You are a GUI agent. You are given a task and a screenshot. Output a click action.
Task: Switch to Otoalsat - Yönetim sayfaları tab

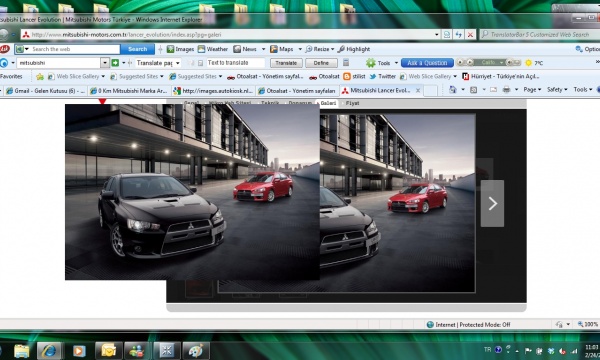pos(297,91)
